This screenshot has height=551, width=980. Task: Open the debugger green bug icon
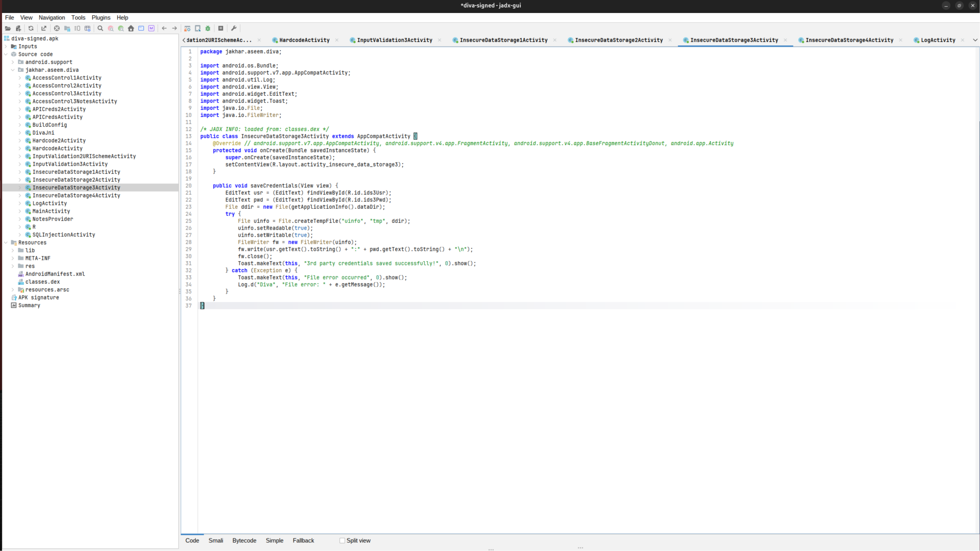208,28
